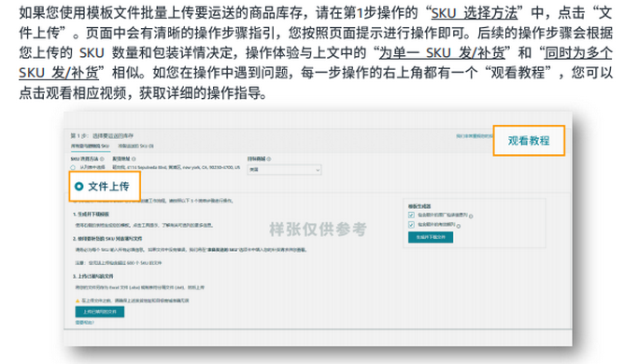Switch to the second SKU tab in step 1

pos(135,146)
